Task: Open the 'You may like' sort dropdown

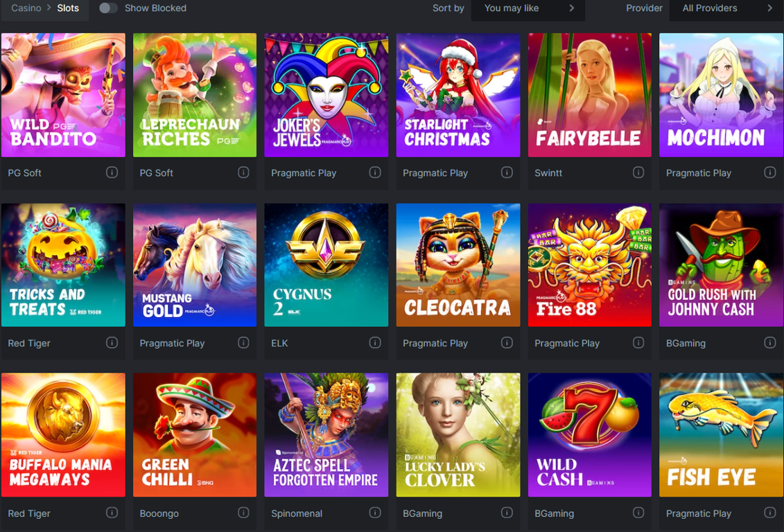Action: pyautogui.click(x=528, y=8)
